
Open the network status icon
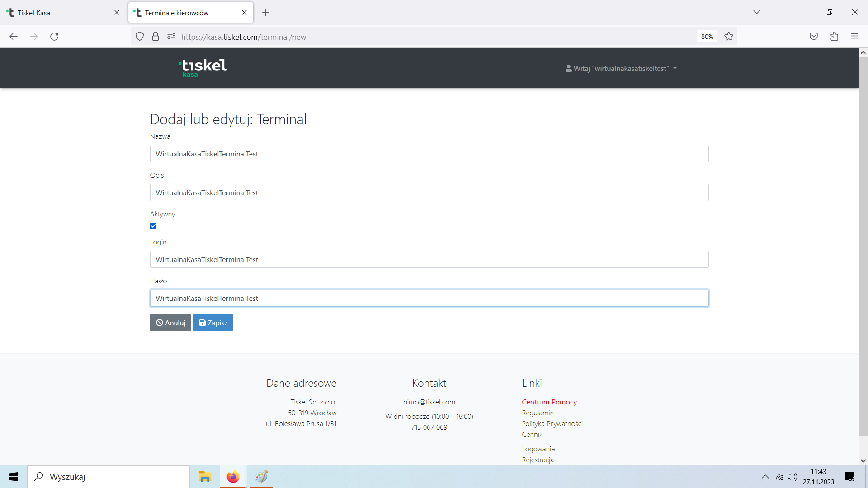(x=779, y=477)
